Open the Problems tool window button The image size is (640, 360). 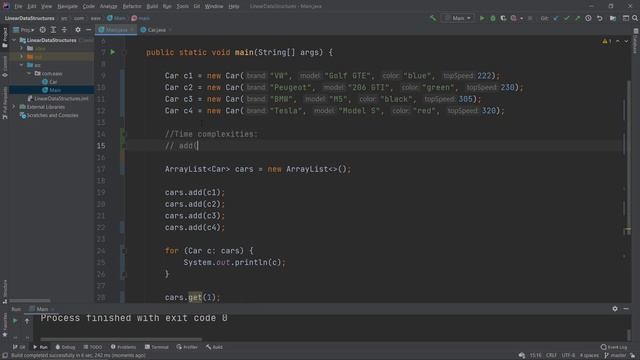click(x=123, y=347)
